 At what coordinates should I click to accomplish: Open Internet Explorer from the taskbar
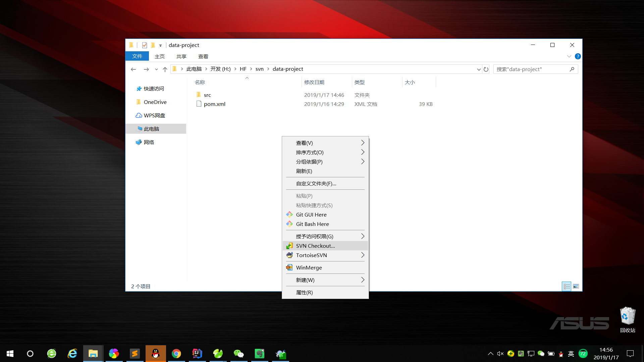72,354
